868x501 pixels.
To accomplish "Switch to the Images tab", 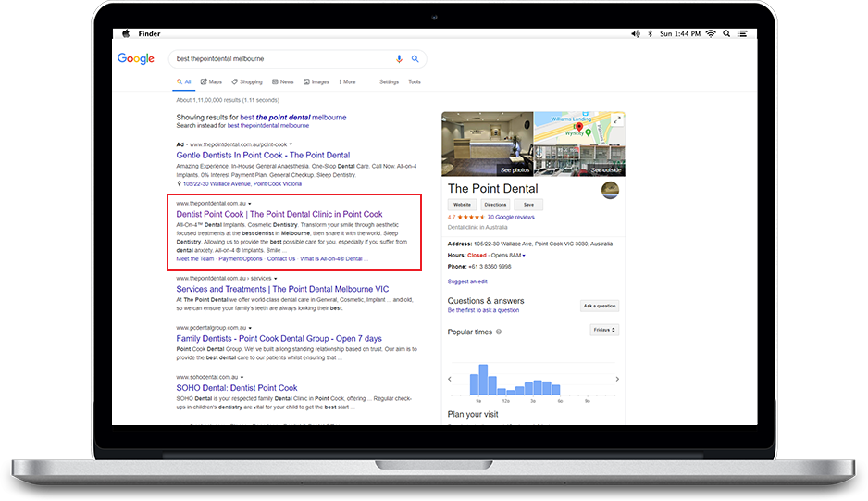I will (316, 82).
